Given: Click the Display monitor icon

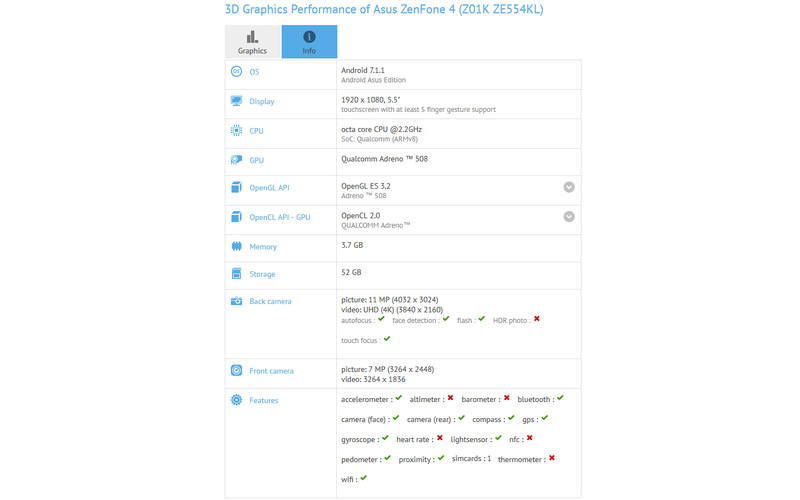Looking at the screenshot, I should tap(236, 101).
